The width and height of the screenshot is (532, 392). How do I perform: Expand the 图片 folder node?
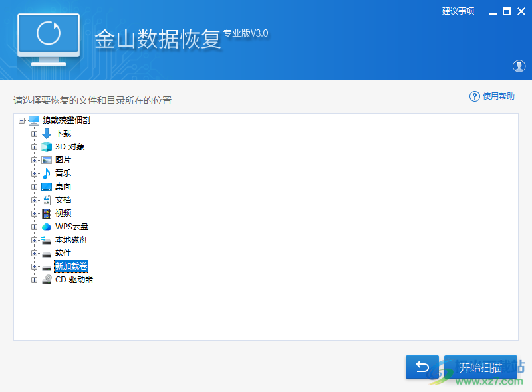coord(34,160)
